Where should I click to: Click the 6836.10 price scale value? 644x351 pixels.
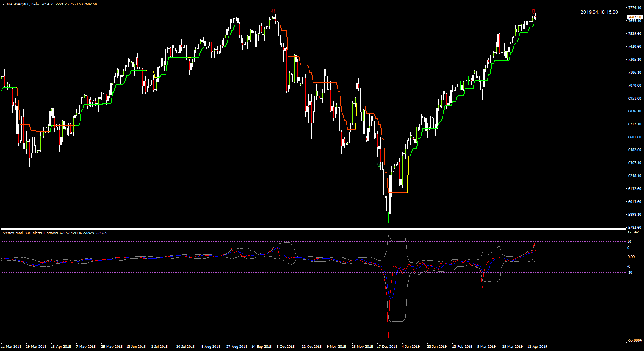click(635, 111)
